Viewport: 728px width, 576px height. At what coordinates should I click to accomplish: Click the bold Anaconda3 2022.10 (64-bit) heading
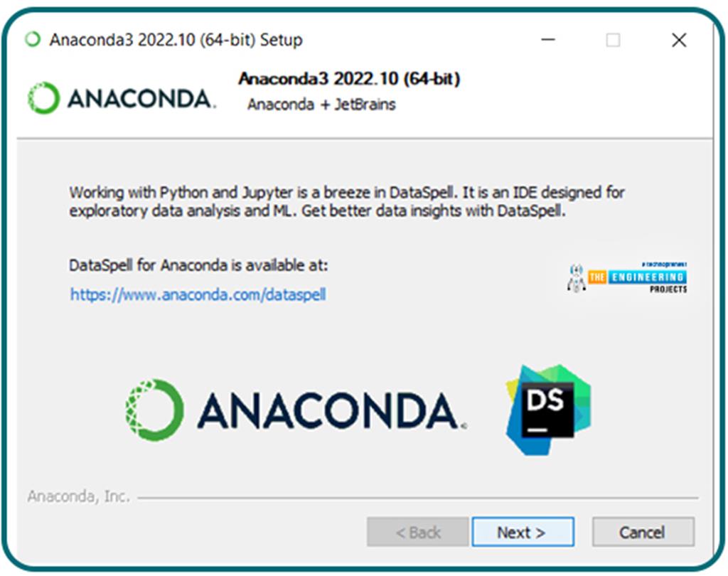[x=349, y=78]
